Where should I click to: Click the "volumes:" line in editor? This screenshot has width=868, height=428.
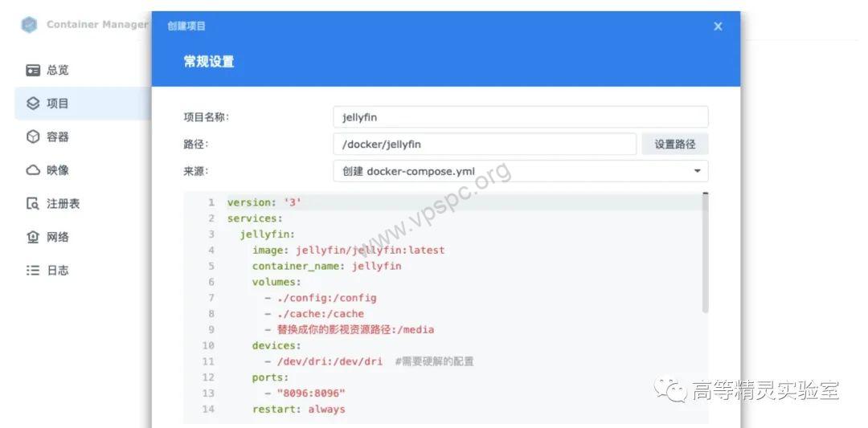tap(276, 282)
